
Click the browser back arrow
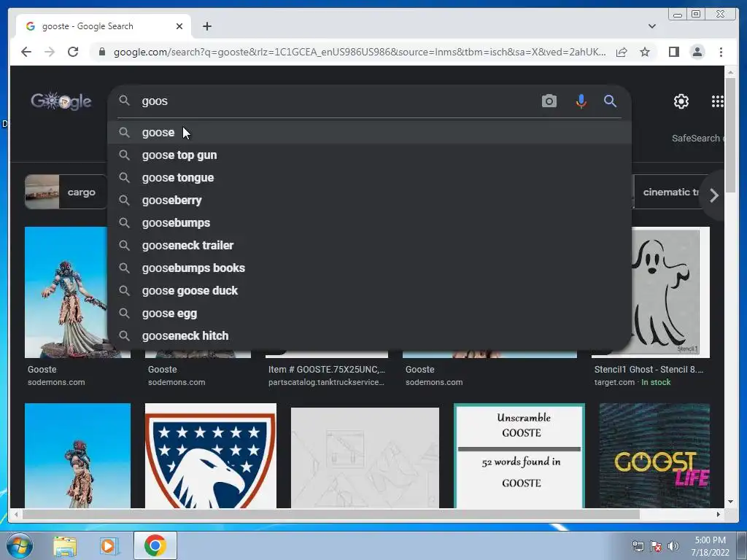point(26,52)
